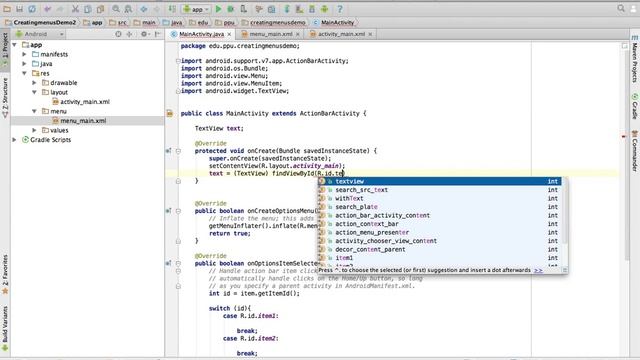Open the Android project view dropdown
The width and height of the screenshot is (640, 360).
click(x=40, y=34)
